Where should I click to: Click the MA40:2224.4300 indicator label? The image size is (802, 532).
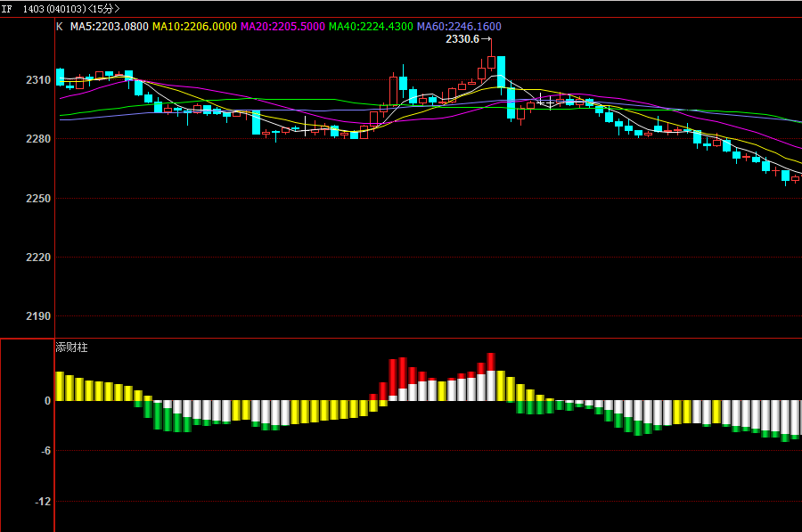click(x=371, y=27)
